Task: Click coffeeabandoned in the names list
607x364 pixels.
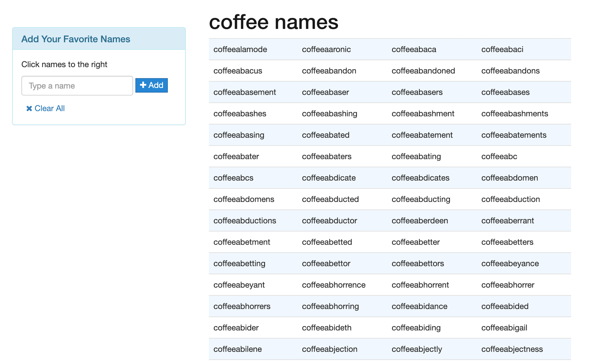Action: pyautogui.click(x=423, y=71)
